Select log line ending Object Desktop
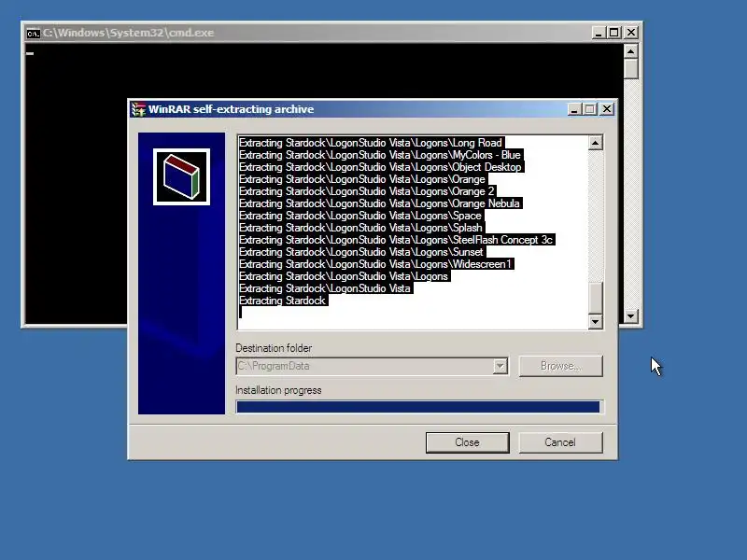The width and height of the screenshot is (747, 560). [x=381, y=167]
